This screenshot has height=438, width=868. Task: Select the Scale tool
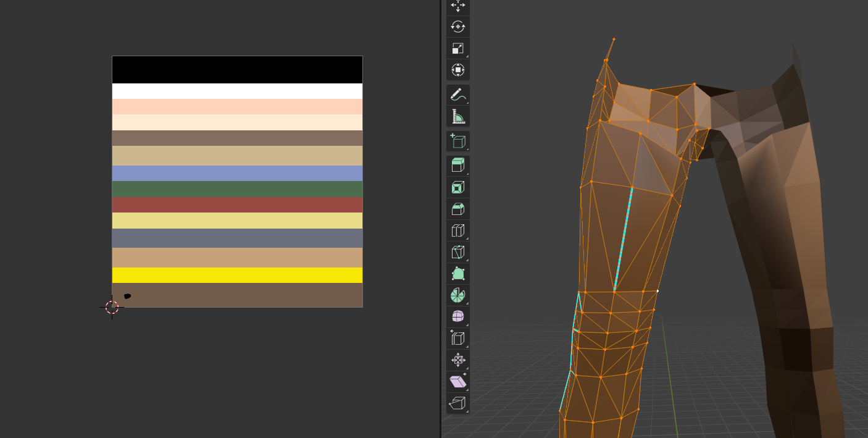(457, 48)
